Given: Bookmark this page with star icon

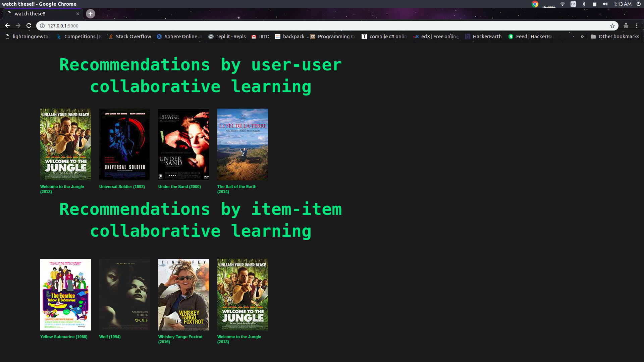Looking at the screenshot, I should coord(612,26).
